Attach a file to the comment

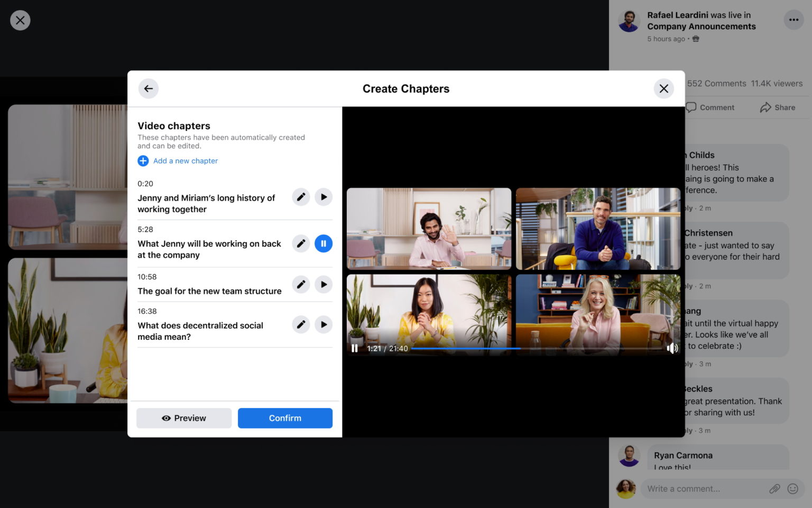[775, 488]
